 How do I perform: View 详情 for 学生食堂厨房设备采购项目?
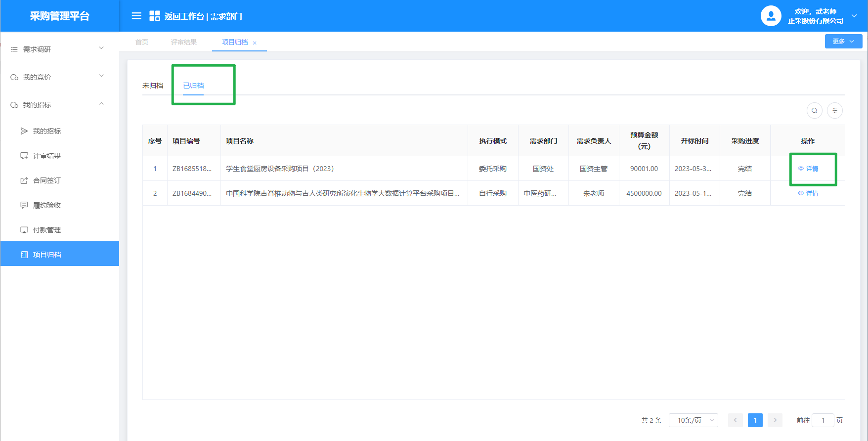click(x=808, y=169)
